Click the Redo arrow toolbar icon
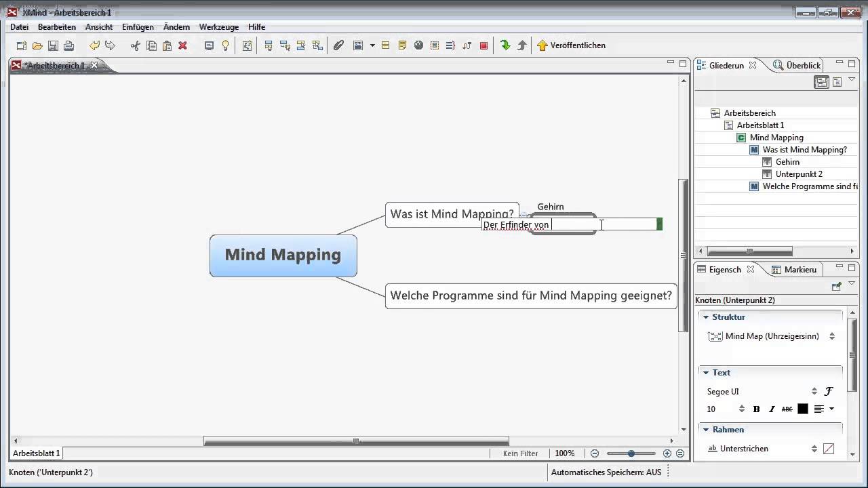The width and height of the screenshot is (868, 488). tap(110, 45)
